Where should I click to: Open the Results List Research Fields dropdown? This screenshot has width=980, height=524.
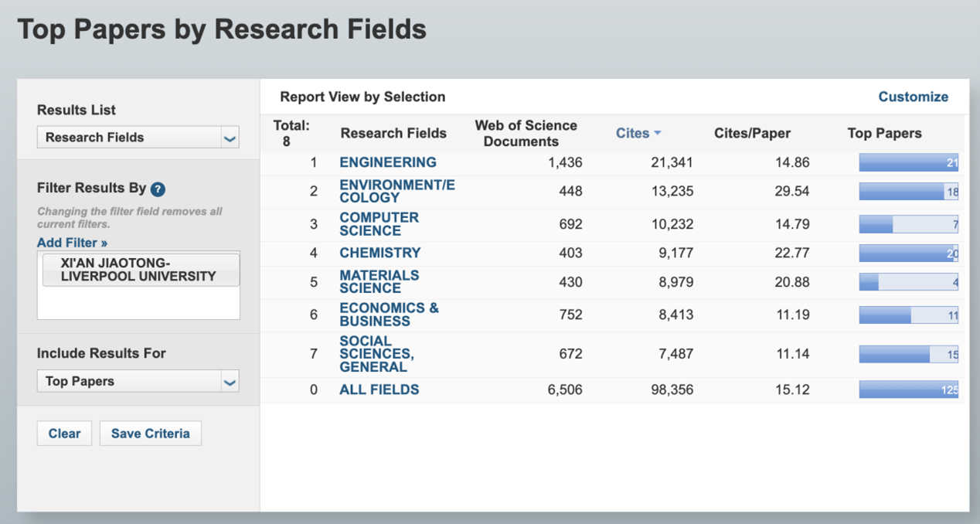(x=138, y=138)
